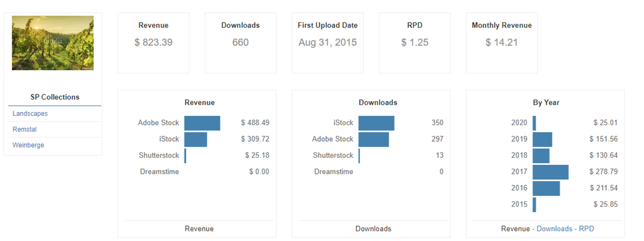Click the iStock revenue bar
The image size is (644, 241).
coord(195,139)
